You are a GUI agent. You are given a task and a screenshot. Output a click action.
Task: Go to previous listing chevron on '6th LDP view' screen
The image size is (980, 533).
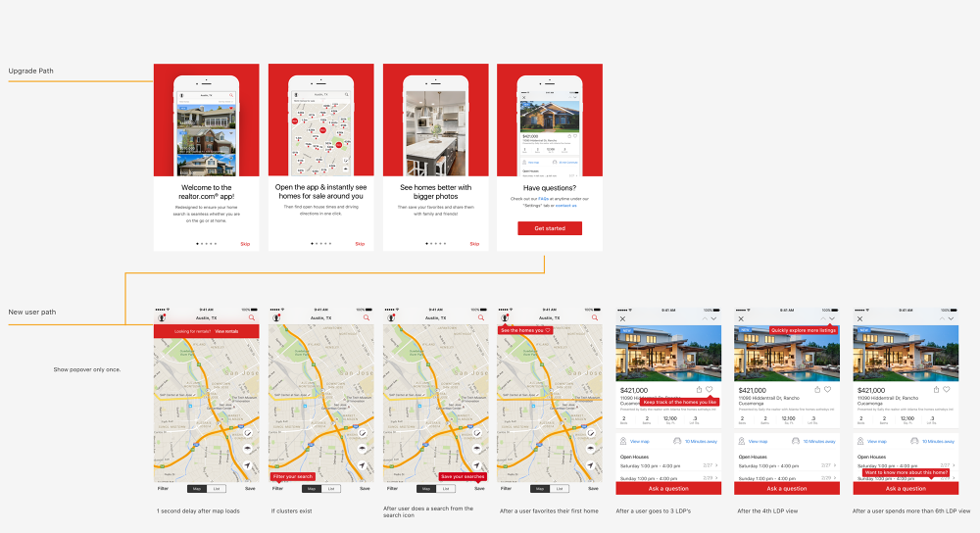941,318
